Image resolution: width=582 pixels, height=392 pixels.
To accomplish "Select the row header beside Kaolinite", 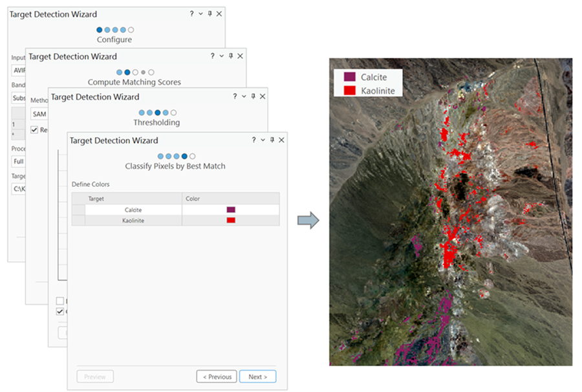I will pyautogui.click(x=78, y=221).
